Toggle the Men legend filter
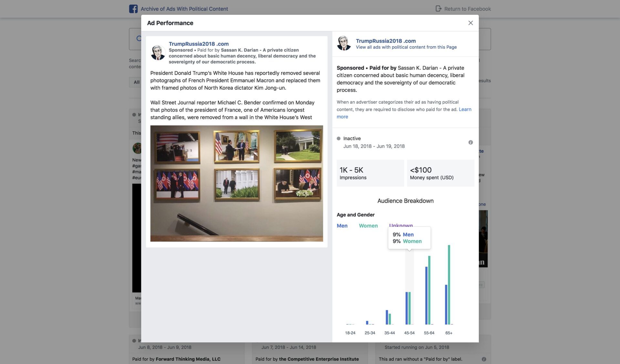Image resolution: width=620 pixels, height=364 pixels. 342,226
